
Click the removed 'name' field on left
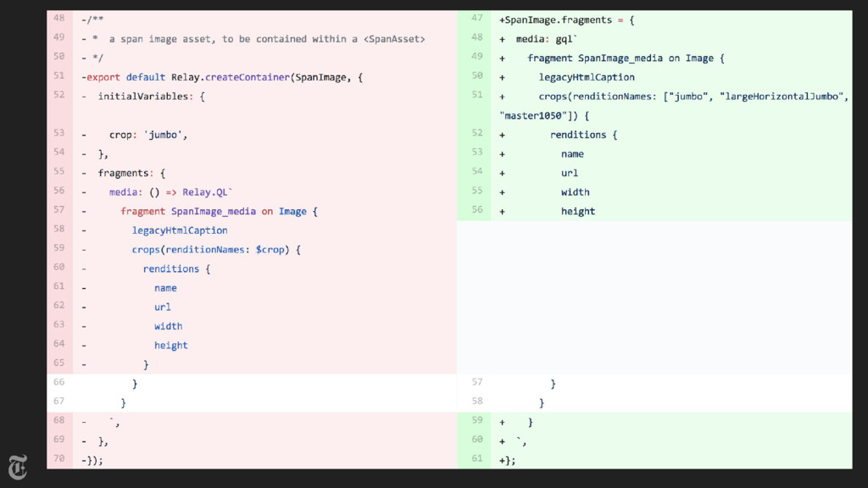click(165, 288)
